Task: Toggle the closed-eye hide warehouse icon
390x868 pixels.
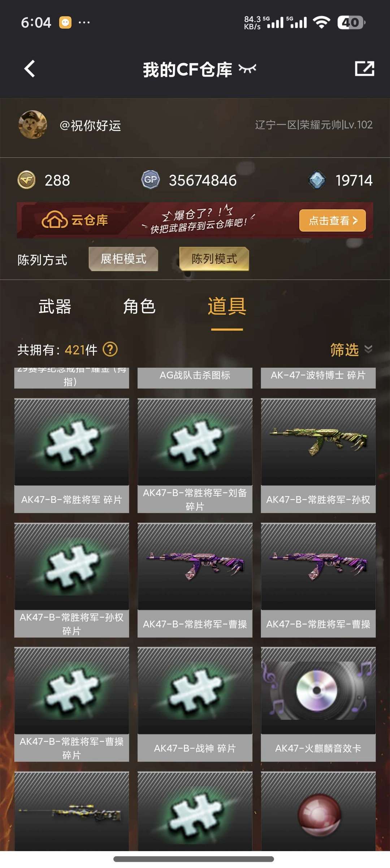Action: (248, 68)
